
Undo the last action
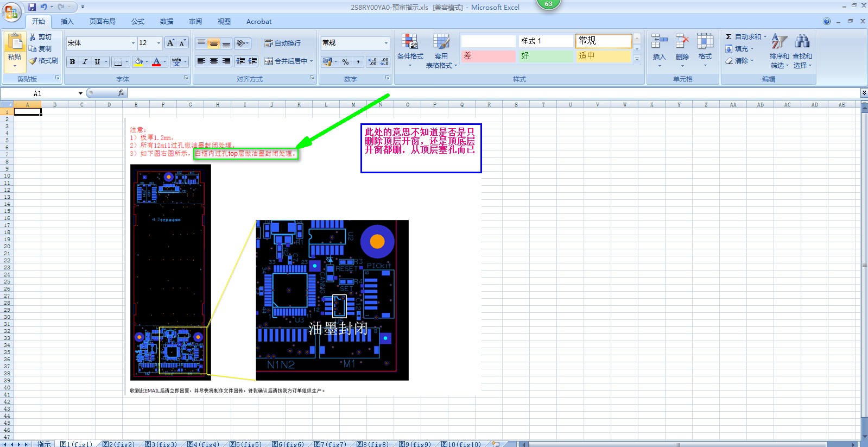coord(43,7)
